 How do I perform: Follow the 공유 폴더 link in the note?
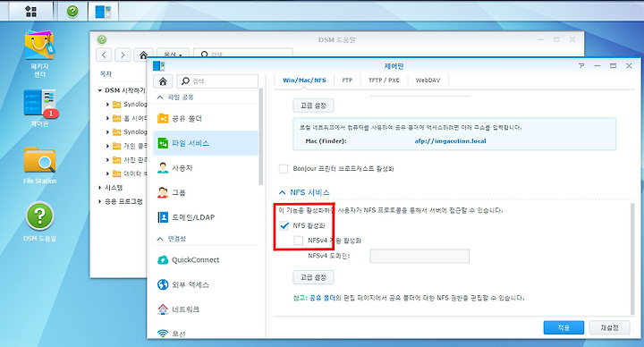pos(322,298)
